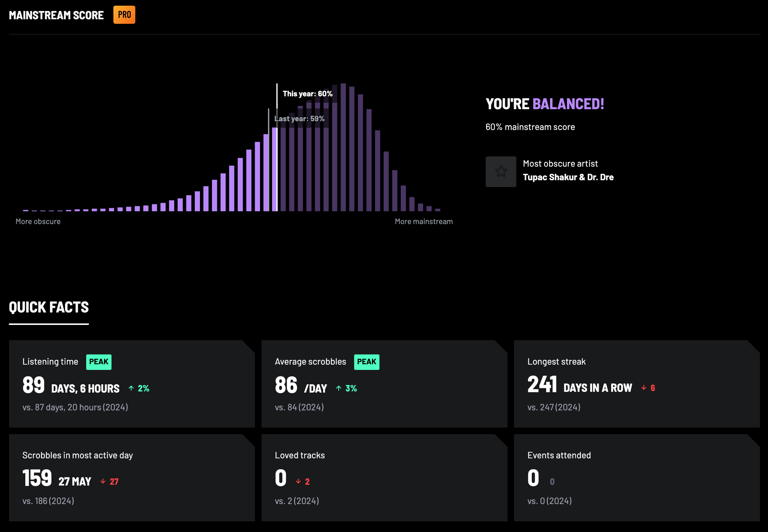Click the star placeholder artist thumbnail
768x532 pixels.
pyautogui.click(x=501, y=172)
